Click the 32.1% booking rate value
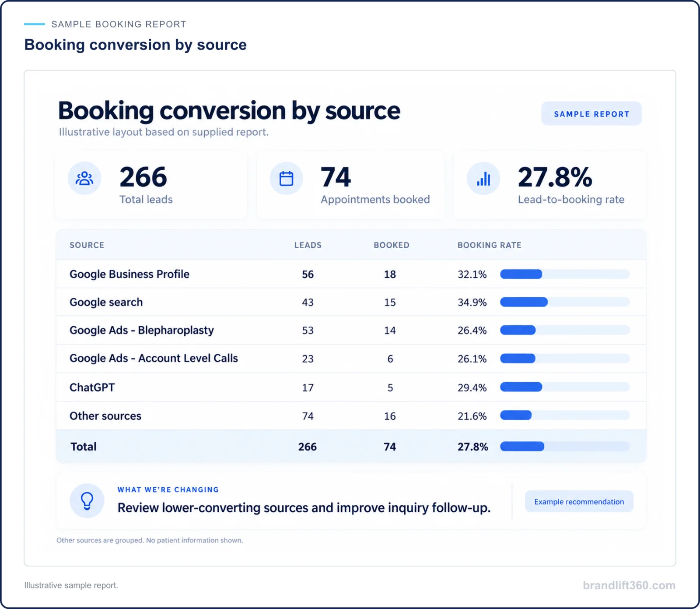The image size is (700, 609). point(472,275)
